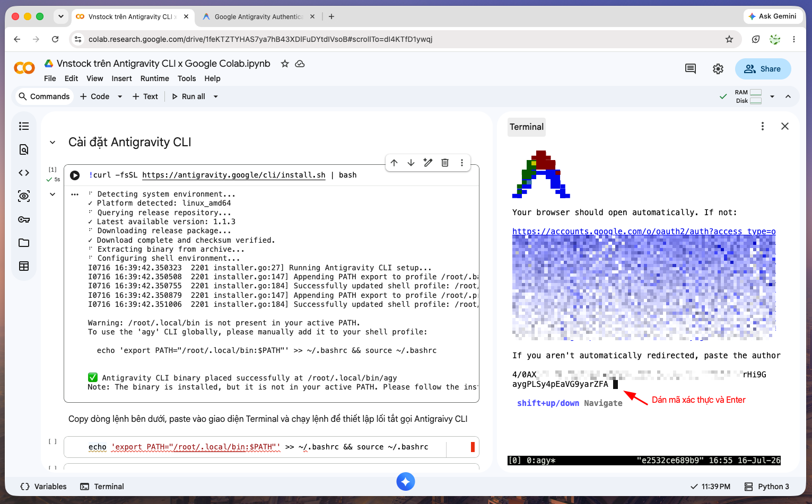Open the Commands palette
Viewport: 812px width, 504px height.
44,96
